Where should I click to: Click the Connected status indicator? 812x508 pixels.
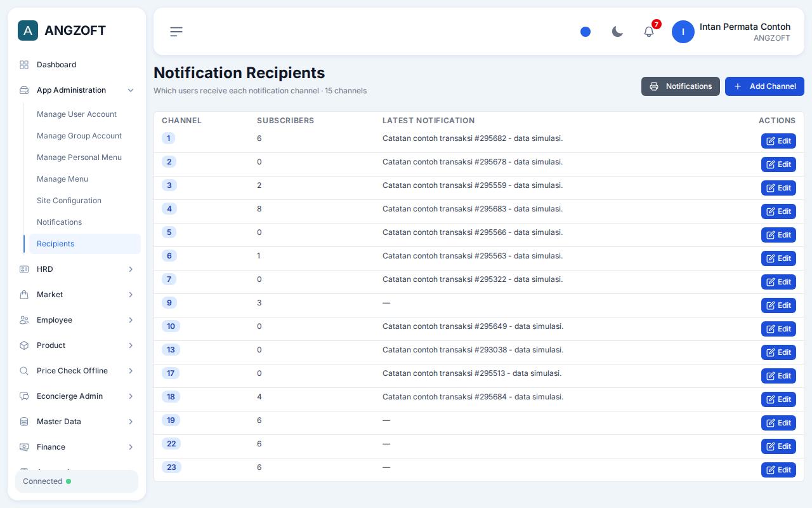pos(77,481)
